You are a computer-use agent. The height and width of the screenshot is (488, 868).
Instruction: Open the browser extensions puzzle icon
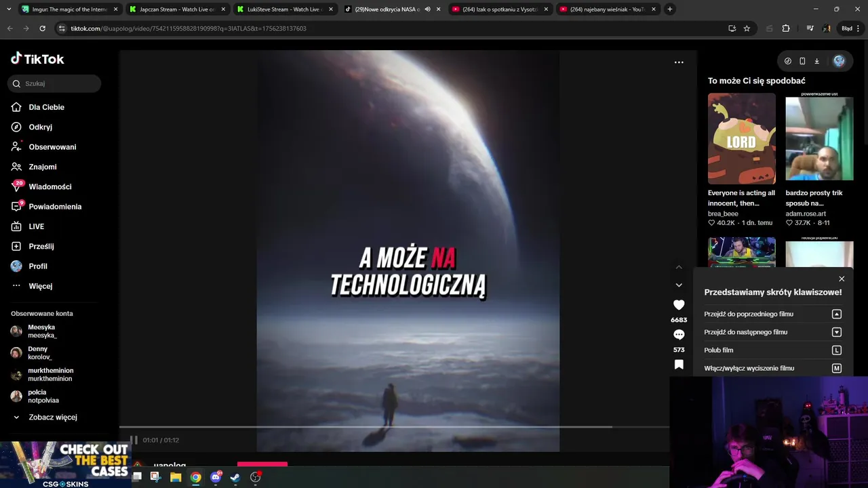(786, 28)
